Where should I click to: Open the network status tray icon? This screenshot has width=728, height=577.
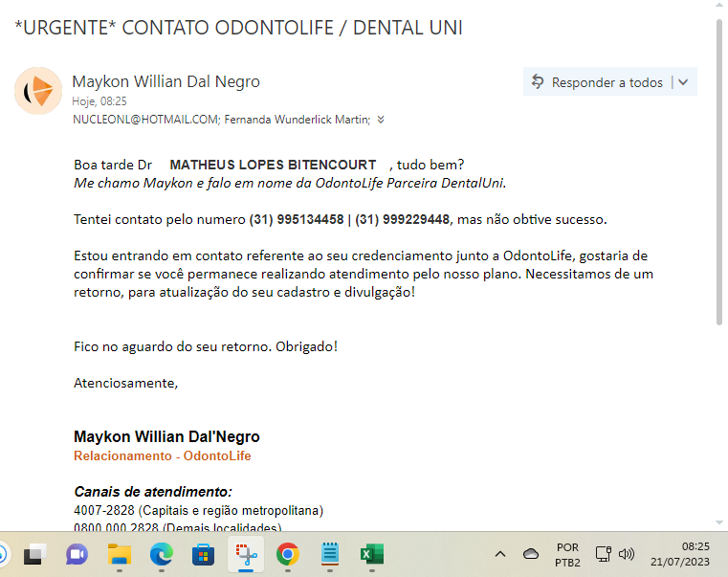point(603,554)
